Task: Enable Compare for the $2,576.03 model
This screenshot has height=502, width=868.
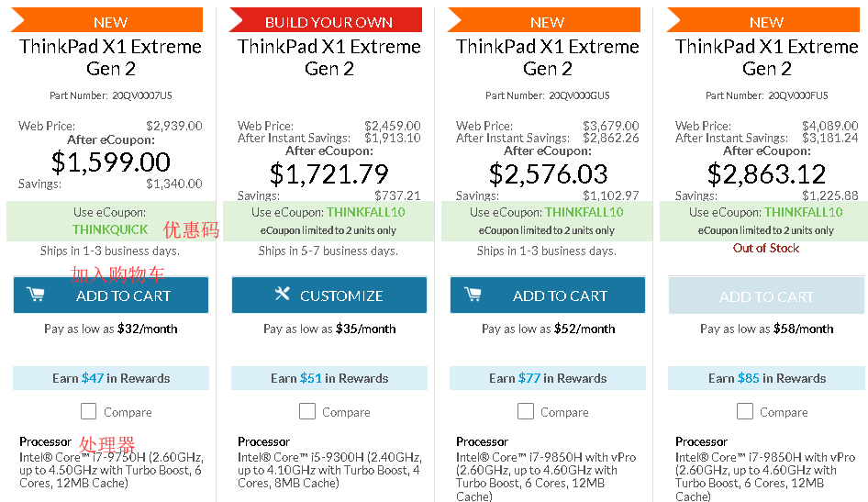Action: click(526, 412)
